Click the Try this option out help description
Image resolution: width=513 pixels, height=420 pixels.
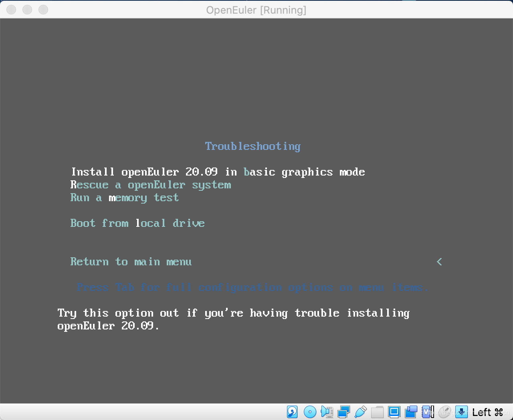pyautogui.click(x=234, y=319)
